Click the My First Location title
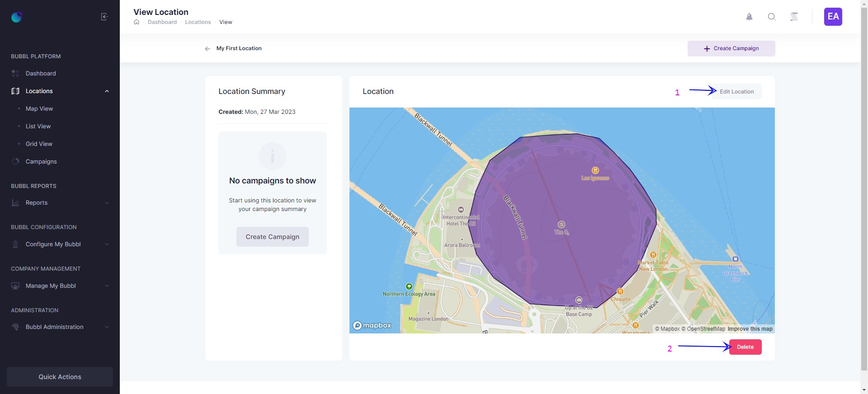Screen dimensions: 868x394 pyautogui.click(x=239, y=48)
